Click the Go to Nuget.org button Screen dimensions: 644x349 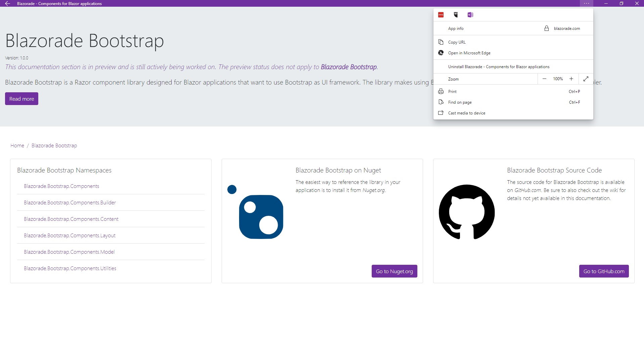(394, 271)
